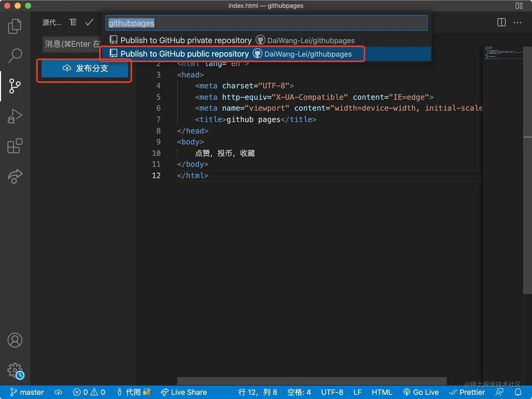Click Go Live in the status bar
Screen dimensions: 532x399
[x=421, y=392]
